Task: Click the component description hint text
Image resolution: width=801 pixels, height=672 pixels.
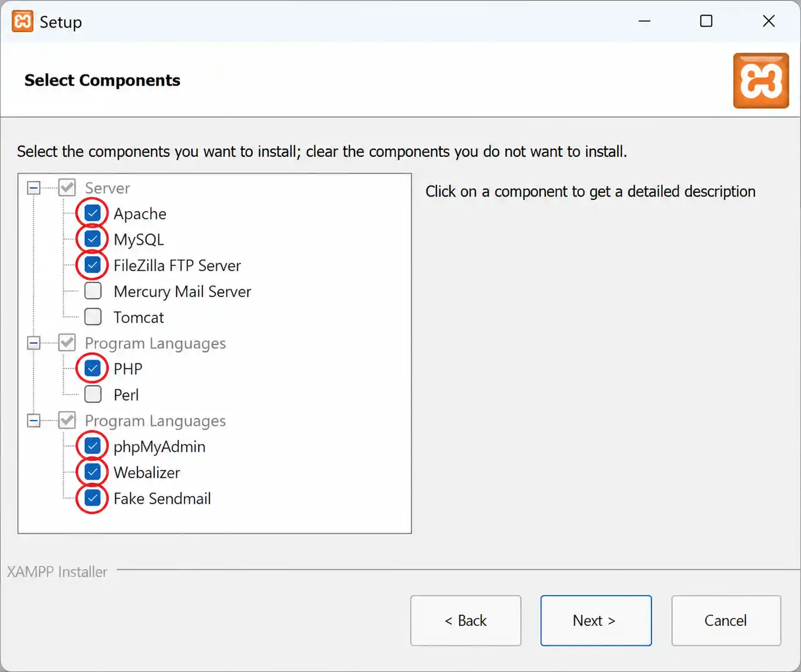Action: tap(590, 192)
